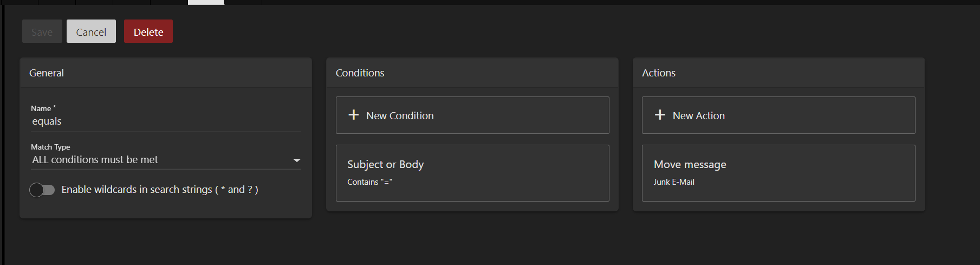This screenshot has height=265, width=980.
Task: Click the plus icon beside New Condition
Action: (354, 115)
